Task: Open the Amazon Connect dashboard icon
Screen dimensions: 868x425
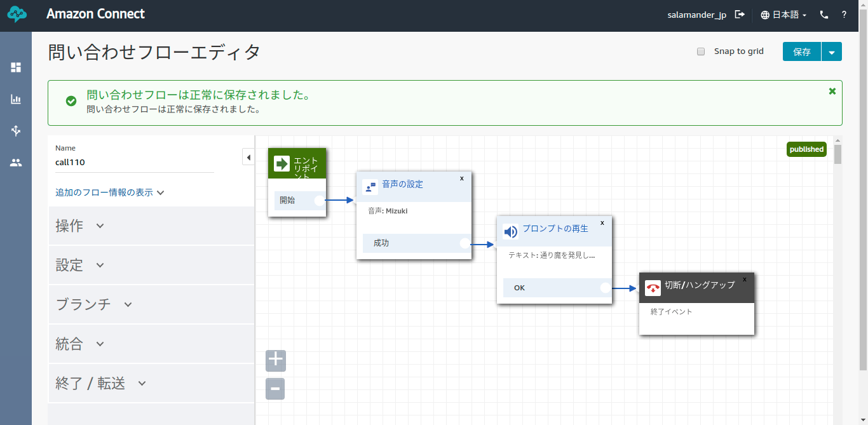Action: click(x=16, y=67)
